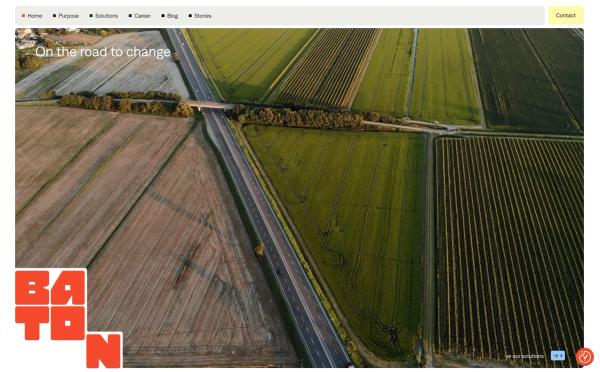Select Solutions in the top navigation

click(106, 16)
